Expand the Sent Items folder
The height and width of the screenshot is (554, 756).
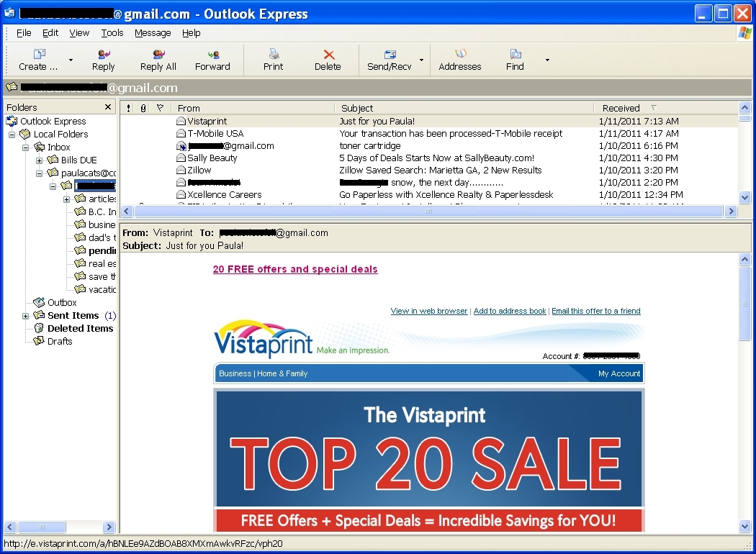pyautogui.click(x=25, y=316)
